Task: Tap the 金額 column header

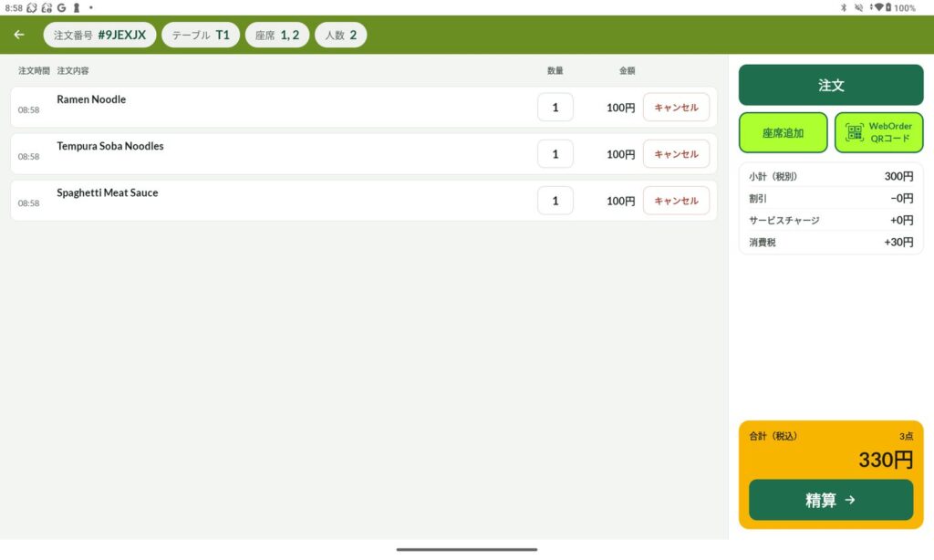Action: [x=628, y=70]
